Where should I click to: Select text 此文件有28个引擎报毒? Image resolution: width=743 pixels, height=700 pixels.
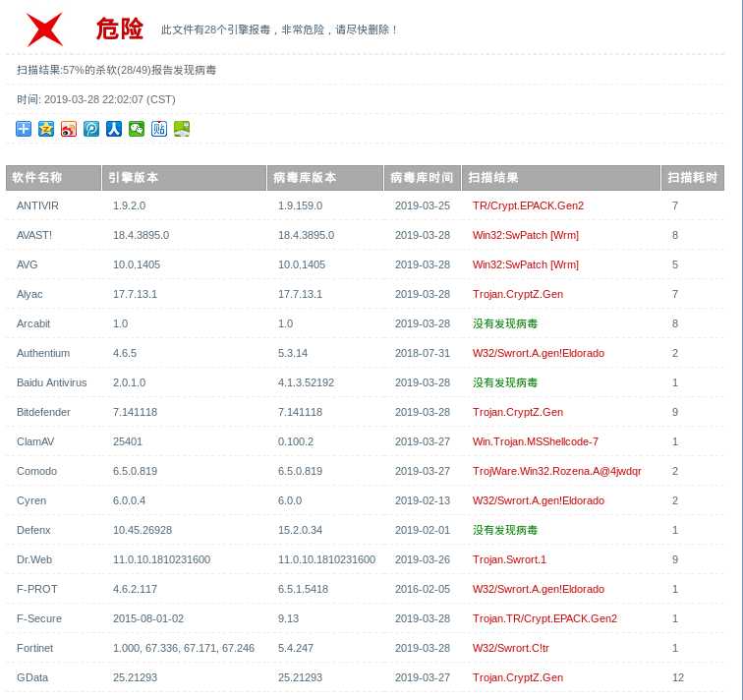(x=215, y=29)
